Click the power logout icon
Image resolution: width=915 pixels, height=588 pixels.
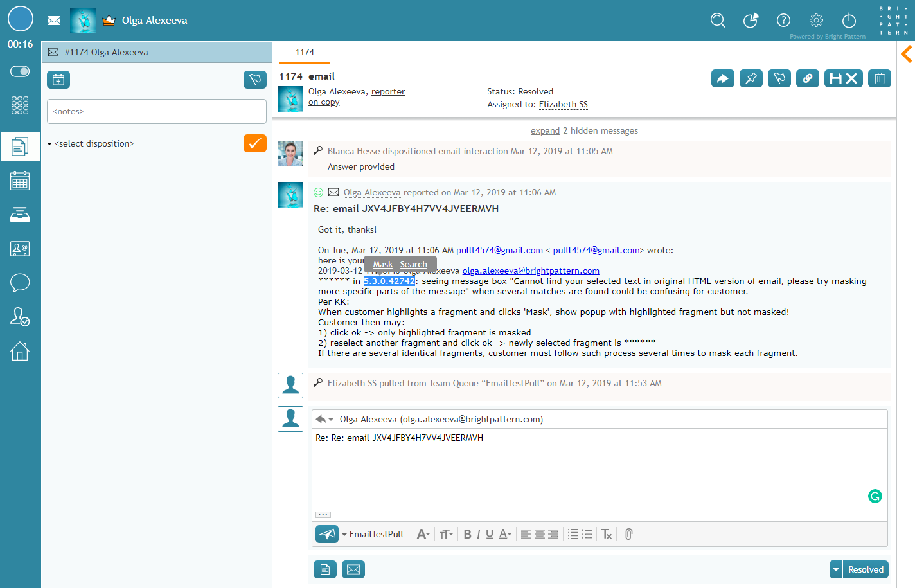(849, 21)
